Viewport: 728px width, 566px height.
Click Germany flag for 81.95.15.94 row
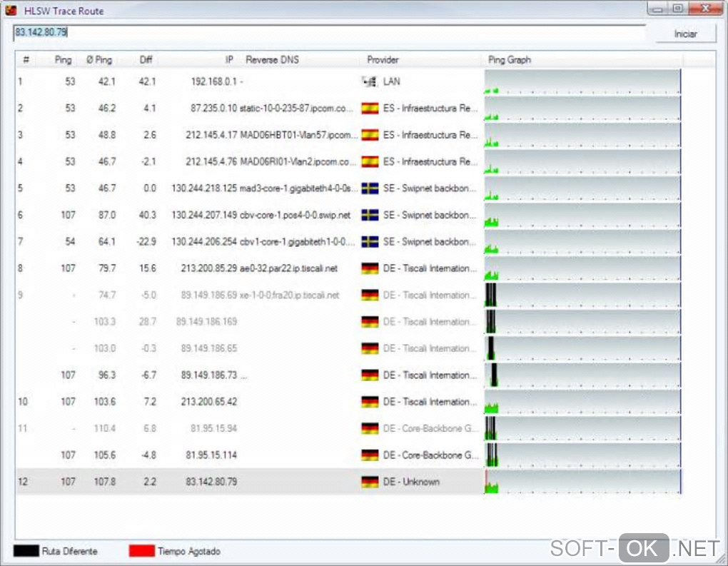[370, 428]
